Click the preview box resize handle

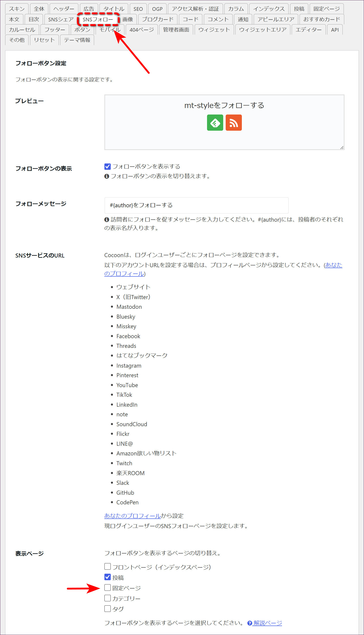(x=342, y=148)
